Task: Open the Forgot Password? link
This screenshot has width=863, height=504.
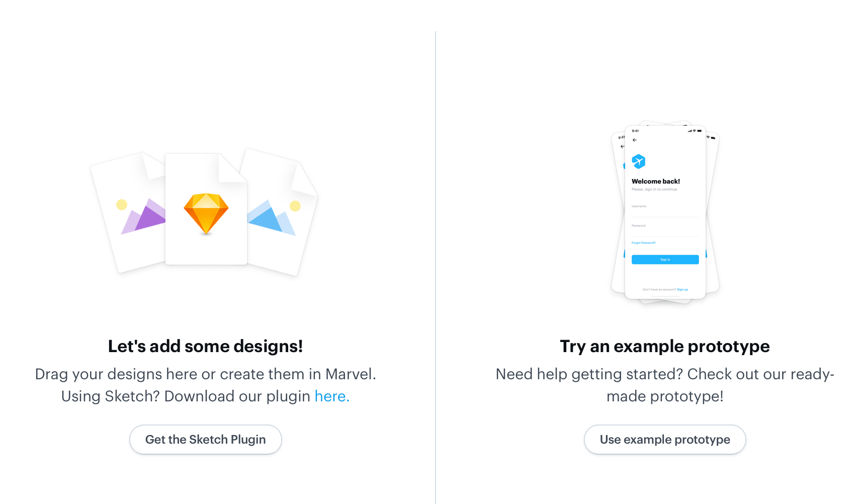Action: click(x=644, y=242)
